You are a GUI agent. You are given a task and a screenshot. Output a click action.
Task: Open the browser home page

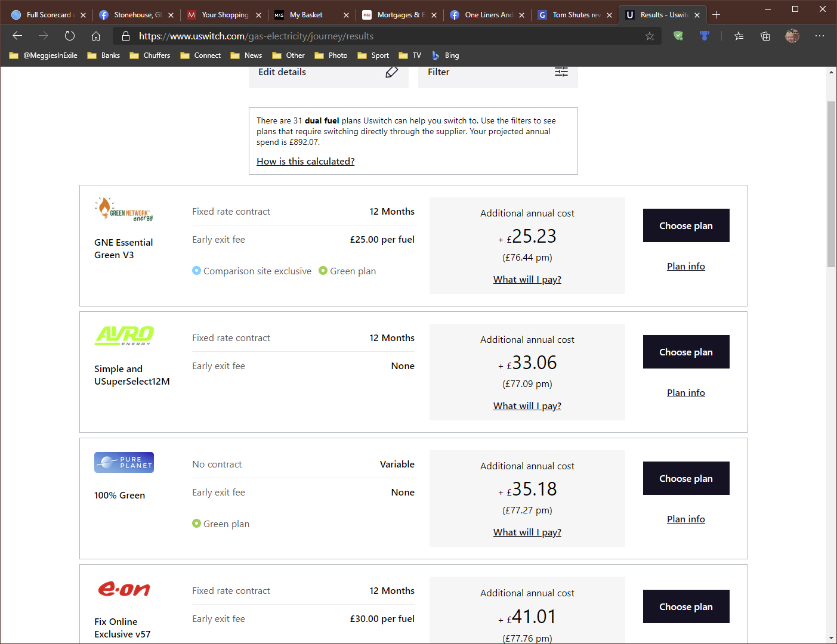(96, 36)
